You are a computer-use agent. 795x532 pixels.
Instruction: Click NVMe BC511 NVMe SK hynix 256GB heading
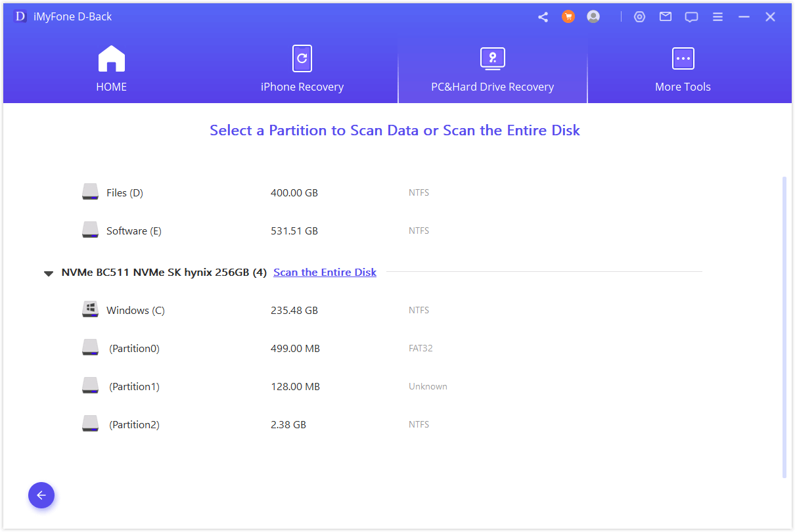tap(164, 272)
